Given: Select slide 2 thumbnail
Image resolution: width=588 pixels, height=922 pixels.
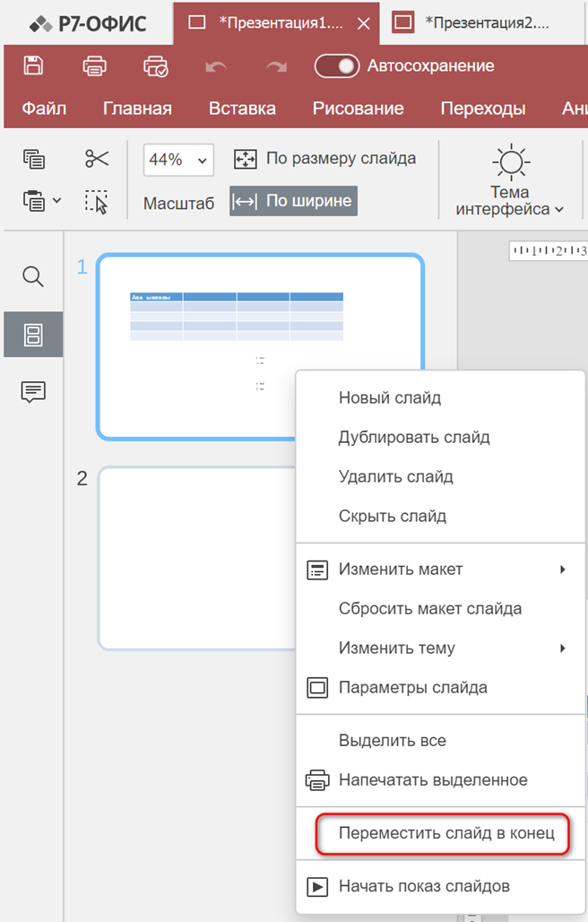Looking at the screenshot, I should coord(197,558).
